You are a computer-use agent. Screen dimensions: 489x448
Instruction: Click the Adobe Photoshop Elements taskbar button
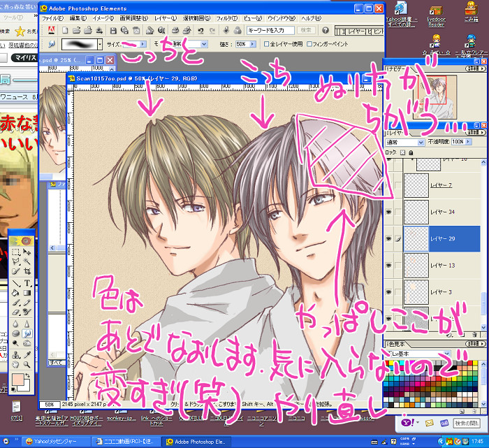[x=197, y=442]
